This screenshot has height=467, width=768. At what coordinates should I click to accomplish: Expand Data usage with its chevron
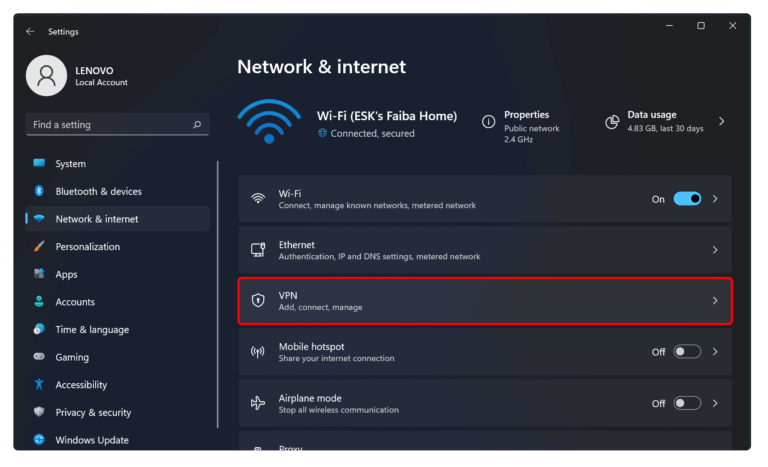click(721, 121)
